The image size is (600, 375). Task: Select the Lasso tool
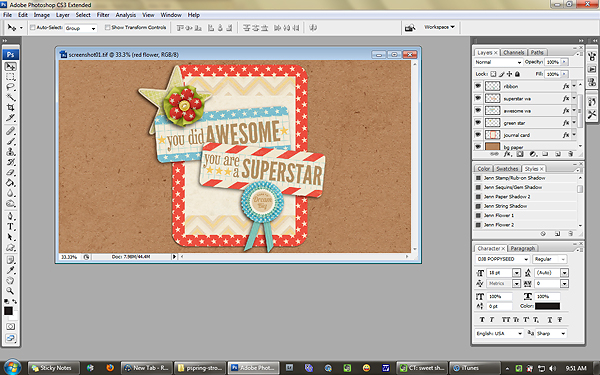click(x=10, y=87)
